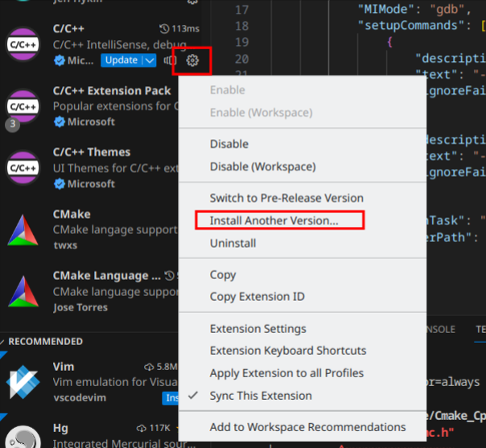
Task: Open the Update button dropdown arrow
Action: point(150,60)
